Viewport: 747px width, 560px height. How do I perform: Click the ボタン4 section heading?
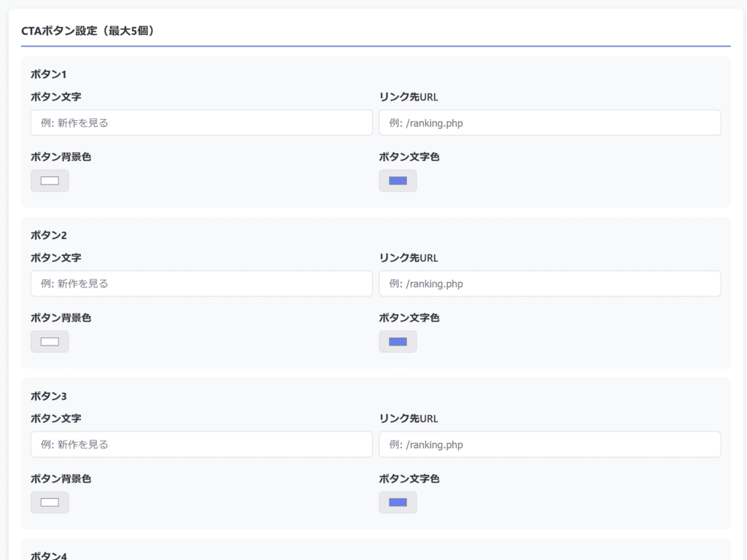48,556
